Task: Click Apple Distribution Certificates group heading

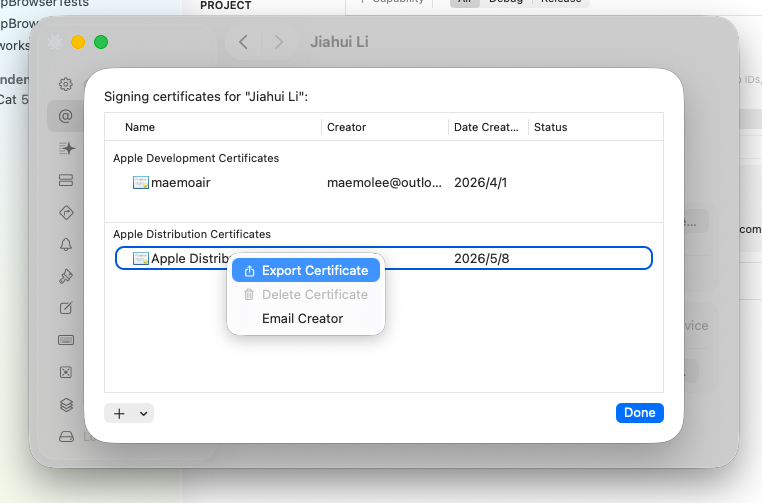Action: 191,234
